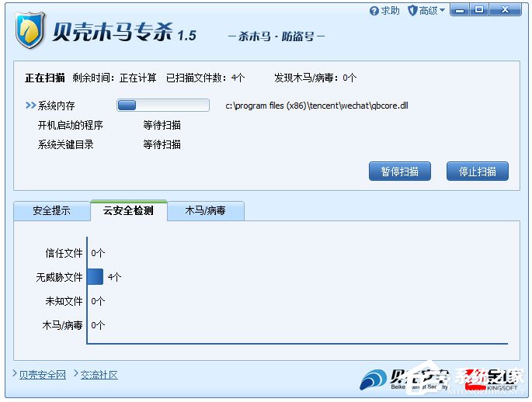Select the 云安全检测 tab
Image resolution: width=532 pixels, height=402 pixels.
point(129,210)
